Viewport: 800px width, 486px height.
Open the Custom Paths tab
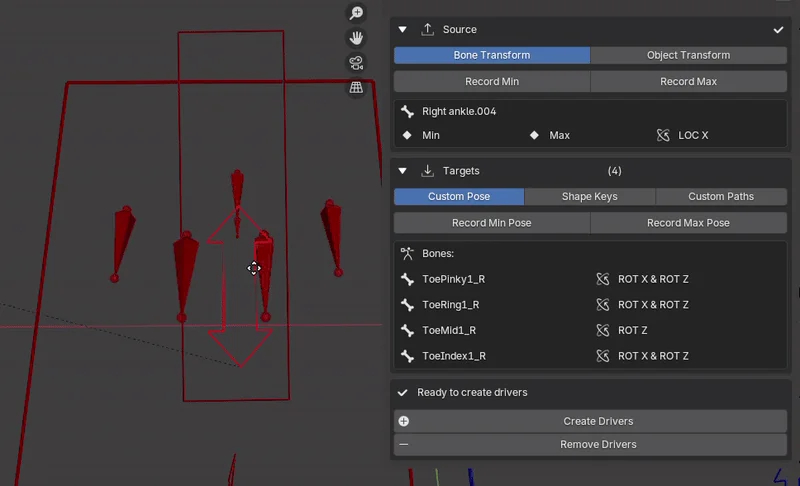pos(721,196)
